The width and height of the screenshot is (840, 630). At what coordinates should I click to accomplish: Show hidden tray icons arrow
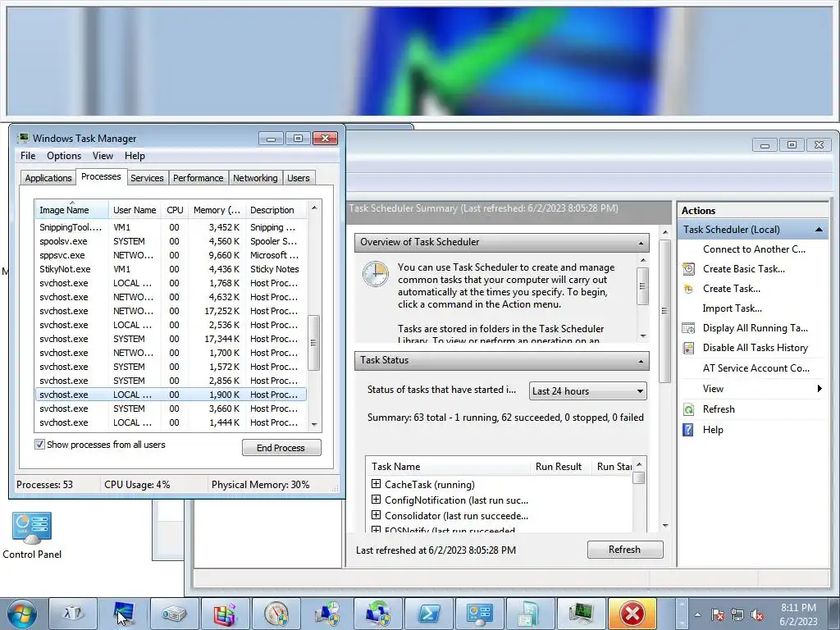(697, 615)
